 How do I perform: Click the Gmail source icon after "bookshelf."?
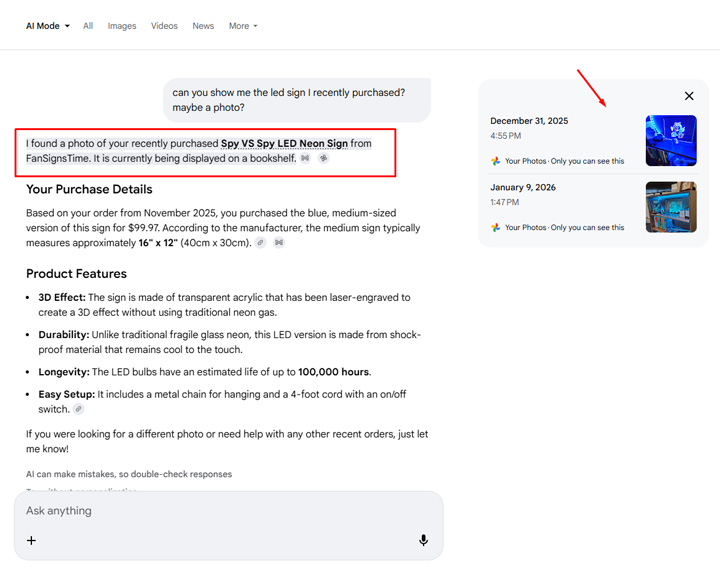click(x=306, y=158)
